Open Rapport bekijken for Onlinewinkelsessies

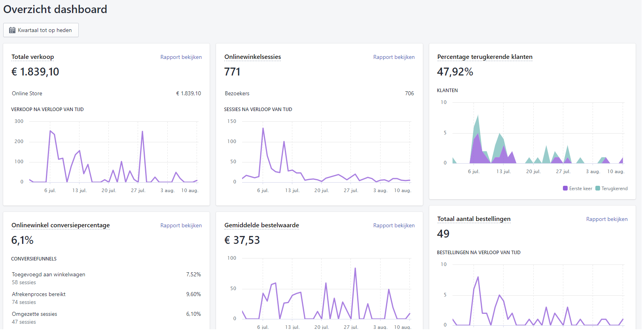[394, 57]
